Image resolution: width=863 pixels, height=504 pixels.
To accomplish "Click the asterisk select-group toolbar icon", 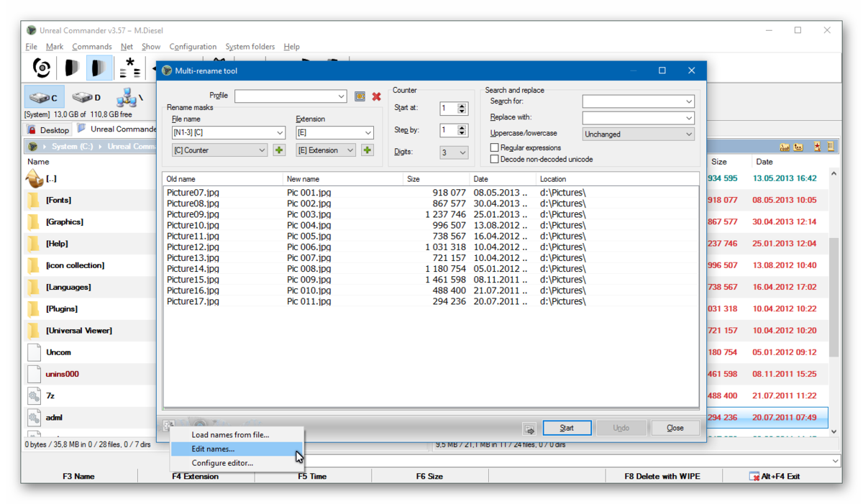I will point(129,68).
